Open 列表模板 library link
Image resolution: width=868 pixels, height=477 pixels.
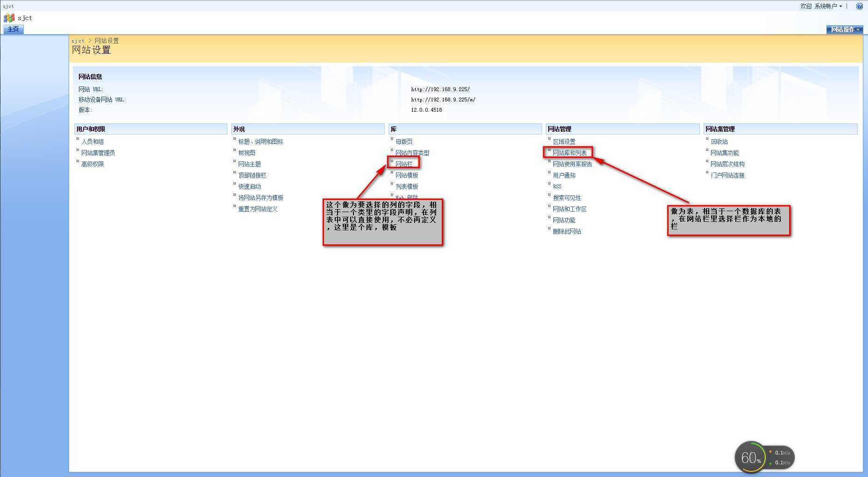407,186
